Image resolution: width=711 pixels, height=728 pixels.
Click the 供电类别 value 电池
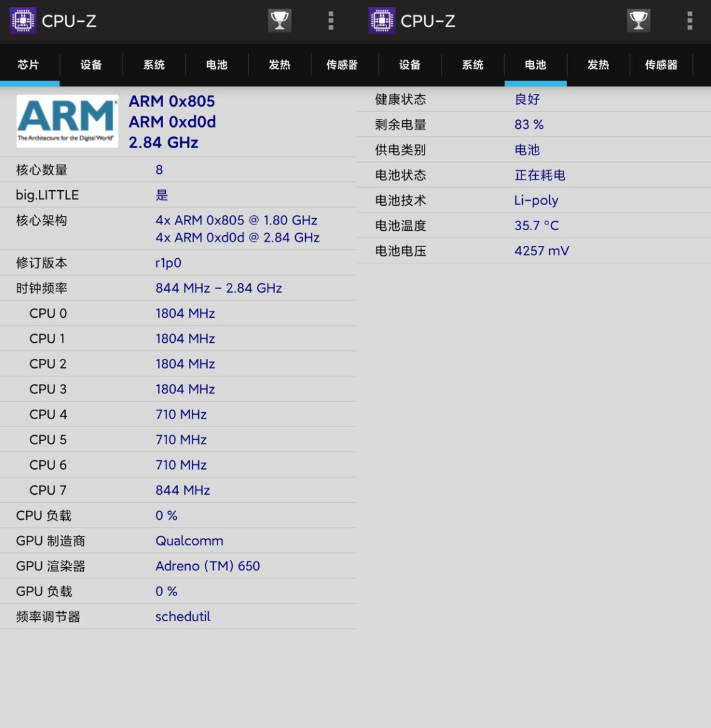pos(527,150)
